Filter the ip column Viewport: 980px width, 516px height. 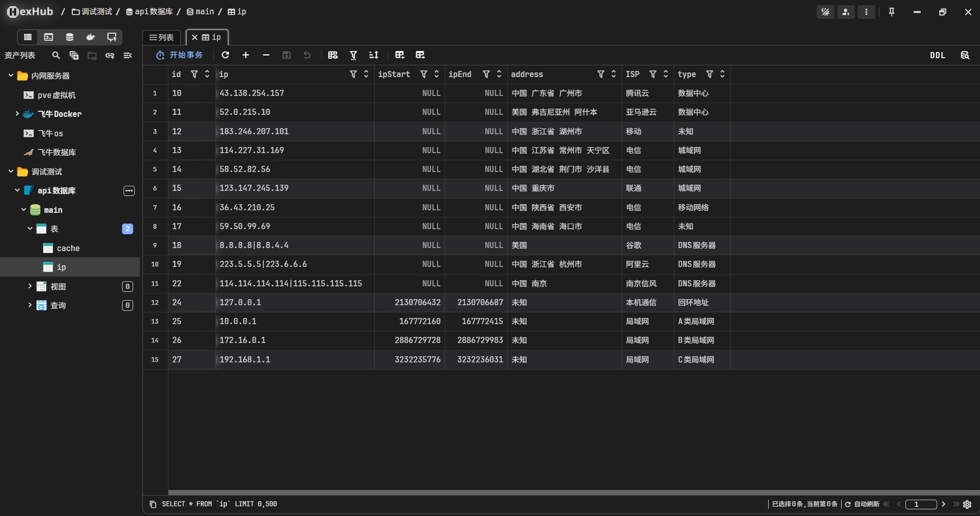[x=353, y=75]
